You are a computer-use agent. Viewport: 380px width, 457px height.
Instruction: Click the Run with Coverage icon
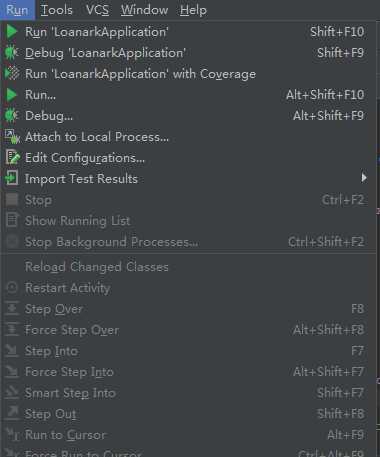coord(12,74)
